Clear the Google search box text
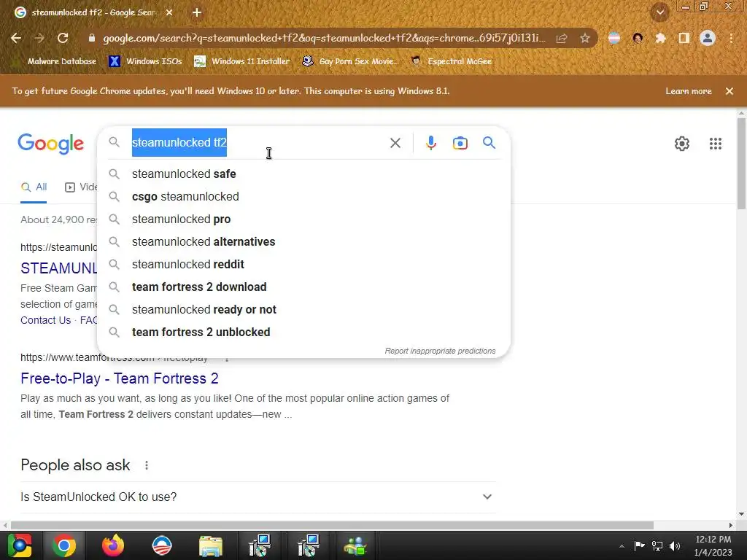Image resolution: width=747 pixels, height=560 pixels. pos(395,143)
